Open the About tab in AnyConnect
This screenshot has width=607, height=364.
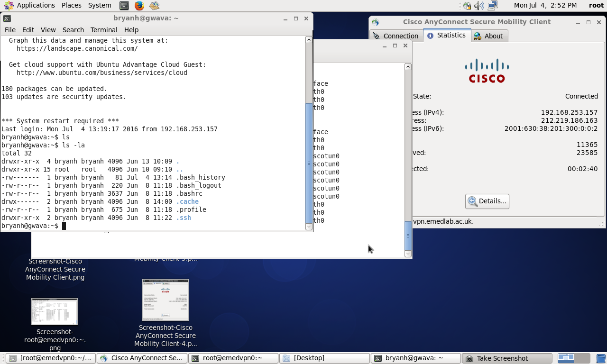488,36
